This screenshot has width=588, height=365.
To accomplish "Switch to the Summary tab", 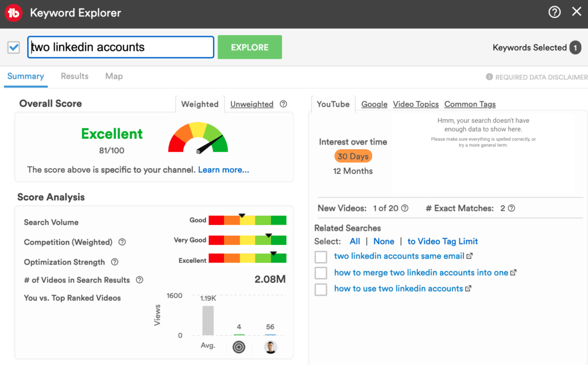I will click(x=25, y=76).
